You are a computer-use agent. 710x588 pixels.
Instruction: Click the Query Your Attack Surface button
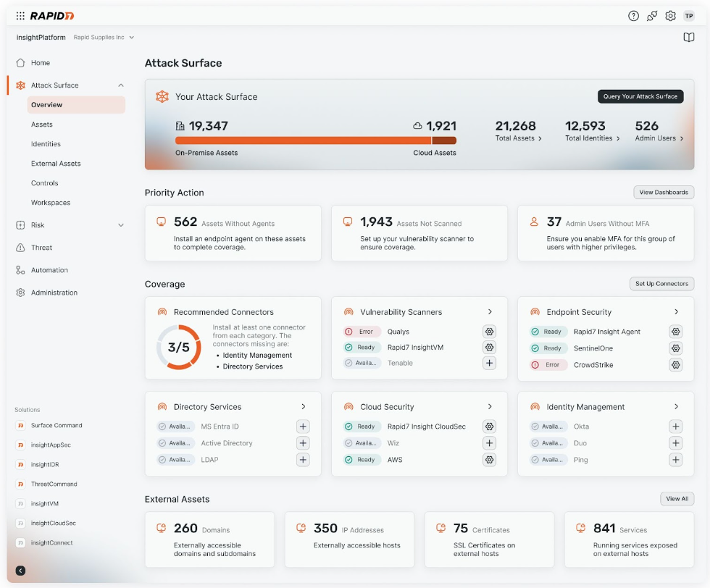tap(640, 96)
